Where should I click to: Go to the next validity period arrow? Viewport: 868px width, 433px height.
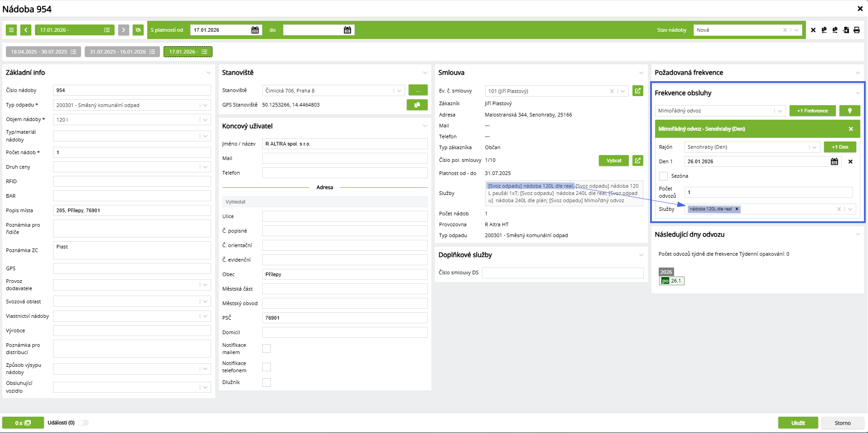click(x=124, y=30)
